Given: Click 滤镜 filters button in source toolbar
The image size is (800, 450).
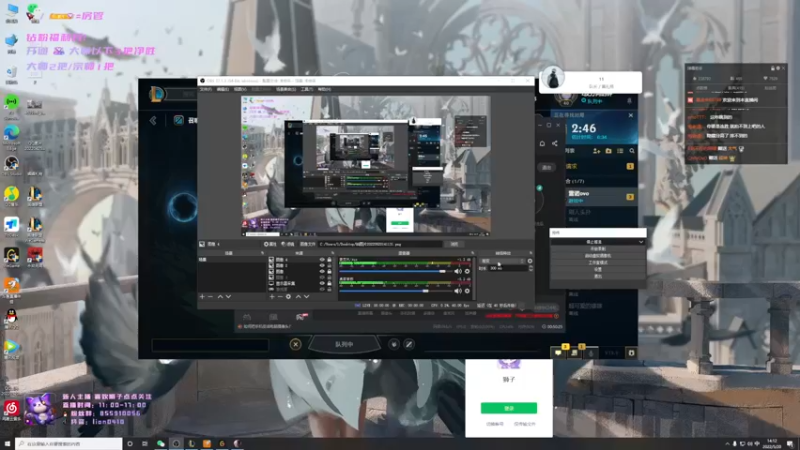Looking at the screenshot, I should [288, 244].
